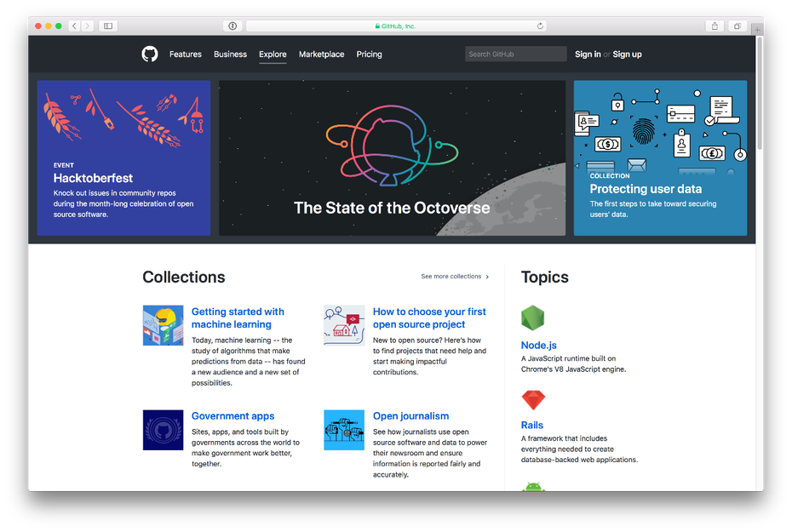
Task: Click text 'A JavaScript runtime built on'
Action: pyautogui.click(x=568, y=358)
